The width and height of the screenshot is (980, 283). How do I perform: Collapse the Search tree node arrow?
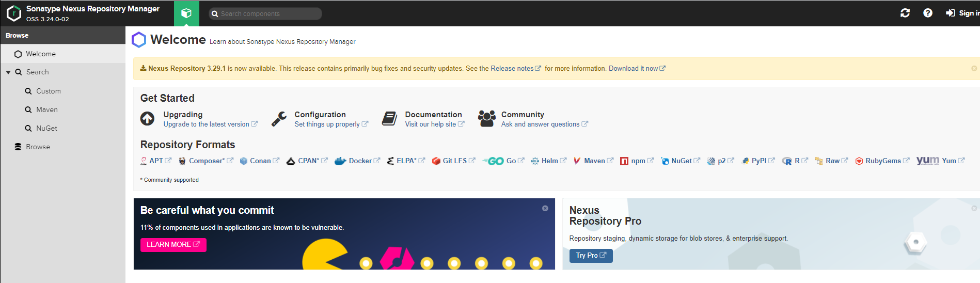(x=8, y=72)
